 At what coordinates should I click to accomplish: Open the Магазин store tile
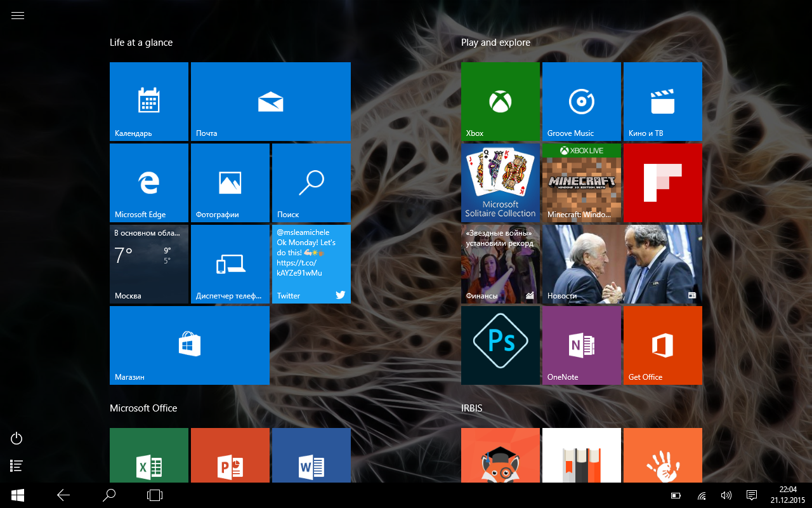[x=190, y=345]
